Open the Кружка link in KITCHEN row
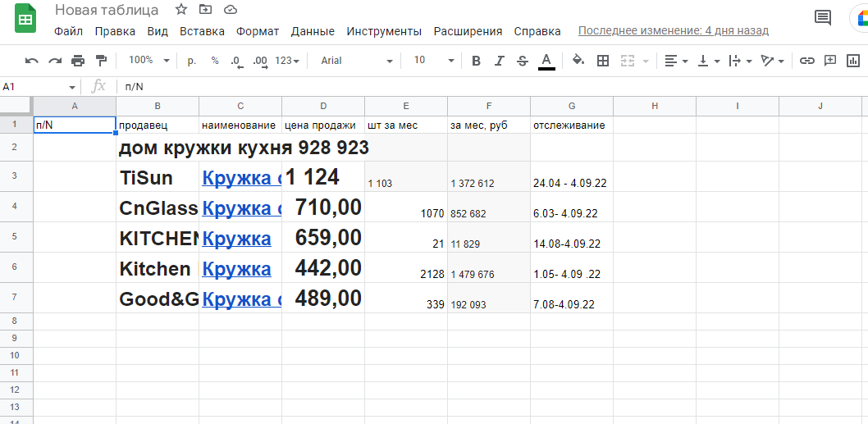 [x=236, y=239]
